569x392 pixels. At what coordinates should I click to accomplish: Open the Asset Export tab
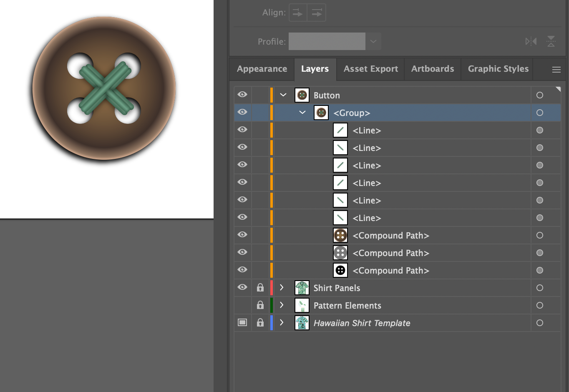point(371,69)
